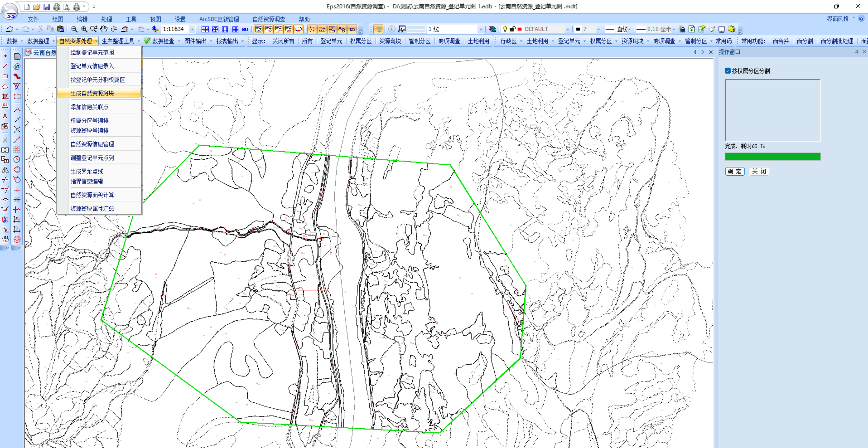The height and width of the screenshot is (448, 868).
Task: Click the object info (i) icon
Action: 391,29
